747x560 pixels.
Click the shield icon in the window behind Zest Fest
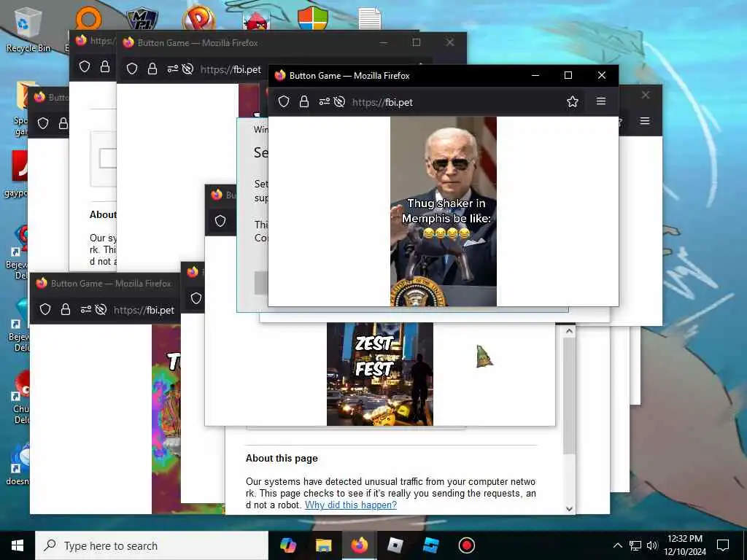[196, 298]
